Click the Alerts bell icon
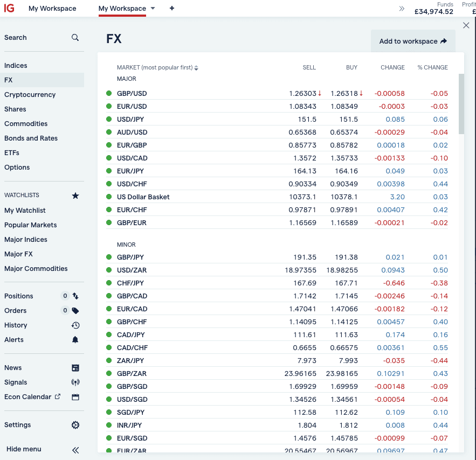476x460 pixels. coord(75,340)
